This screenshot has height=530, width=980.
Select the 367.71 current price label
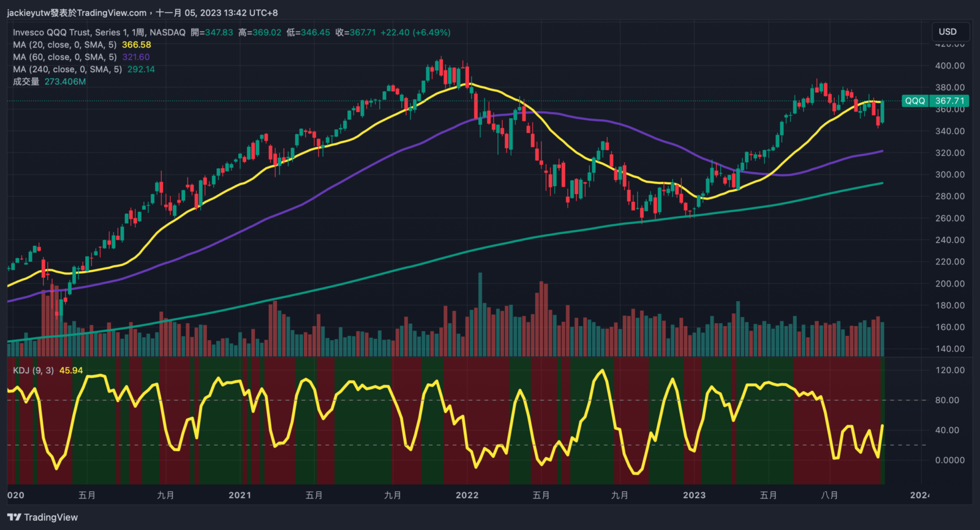pyautogui.click(x=949, y=101)
